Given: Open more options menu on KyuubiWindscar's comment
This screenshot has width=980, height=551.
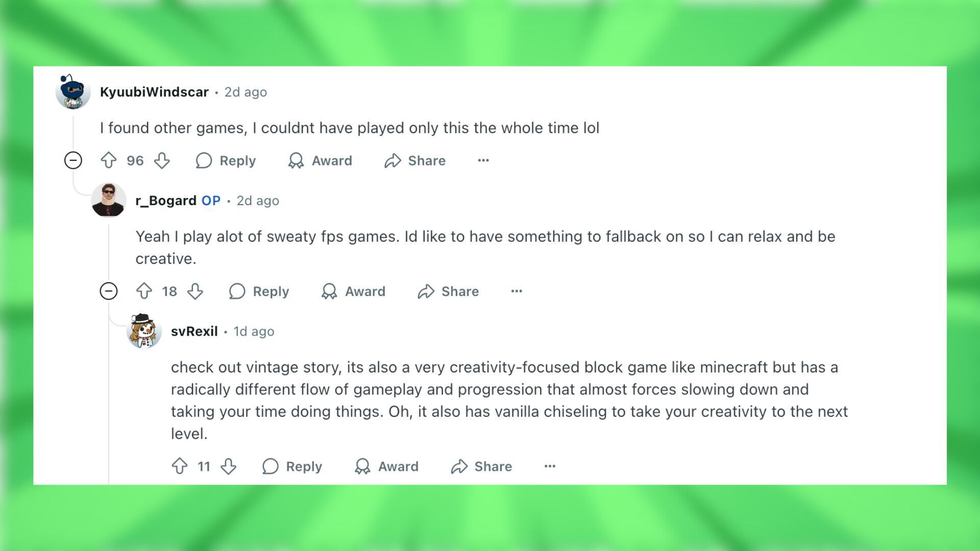Looking at the screenshot, I should tap(483, 160).
